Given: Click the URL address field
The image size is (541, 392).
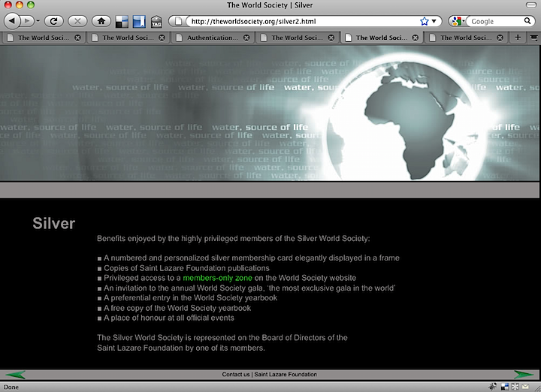Looking at the screenshot, I should [304, 21].
